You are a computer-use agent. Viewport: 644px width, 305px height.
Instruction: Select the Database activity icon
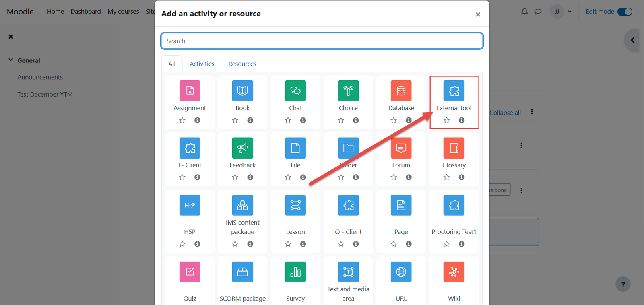coord(401,91)
